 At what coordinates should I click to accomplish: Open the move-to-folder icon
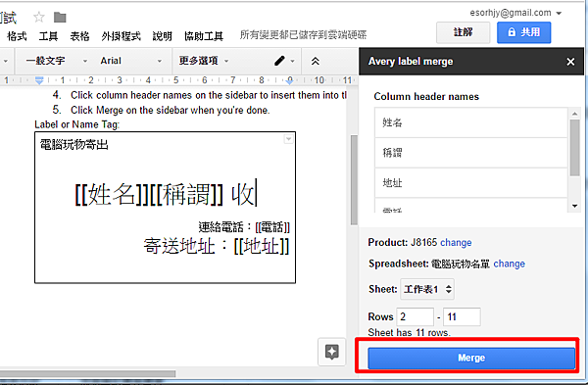click(x=60, y=18)
